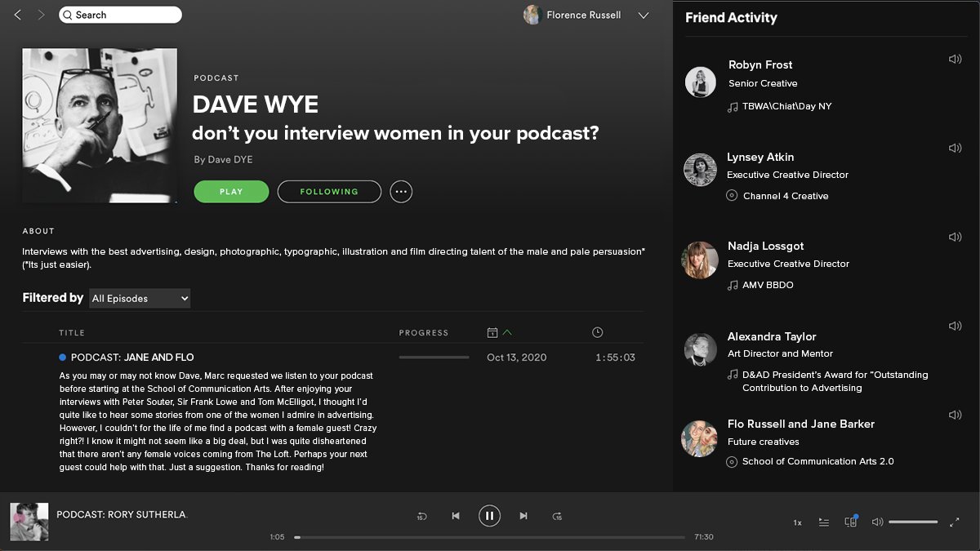This screenshot has width=980, height=551.
Task: Open the Friend Activity panel header
Action: (731, 17)
